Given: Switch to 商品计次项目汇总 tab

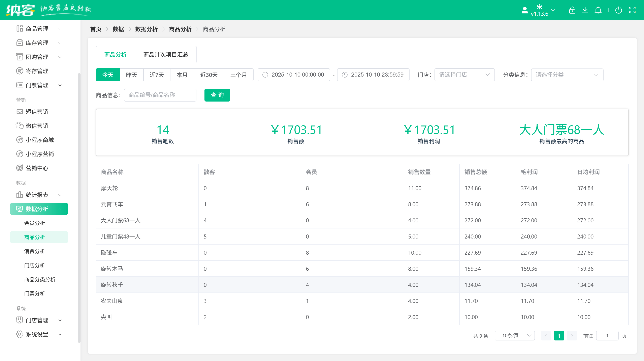Looking at the screenshot, I should coord(165,55).
